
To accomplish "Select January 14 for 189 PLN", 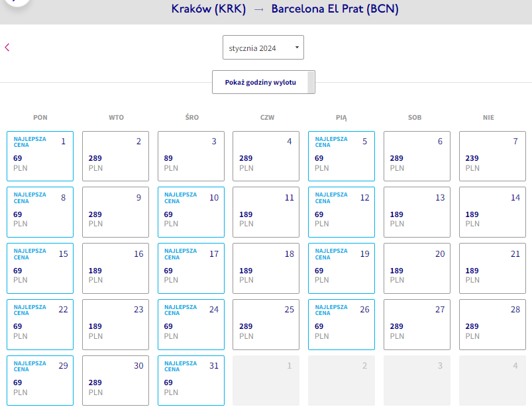I will pyautogui.click(x=492, y=212).
